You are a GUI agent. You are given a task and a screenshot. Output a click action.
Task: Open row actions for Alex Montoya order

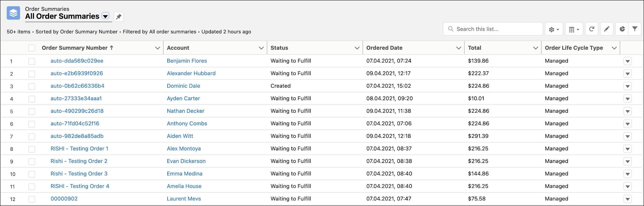point(628,149)
